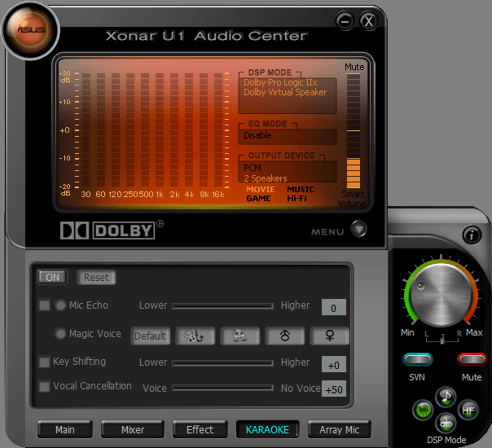
Task: Click the ASUS logo orb
Action: 30,30
